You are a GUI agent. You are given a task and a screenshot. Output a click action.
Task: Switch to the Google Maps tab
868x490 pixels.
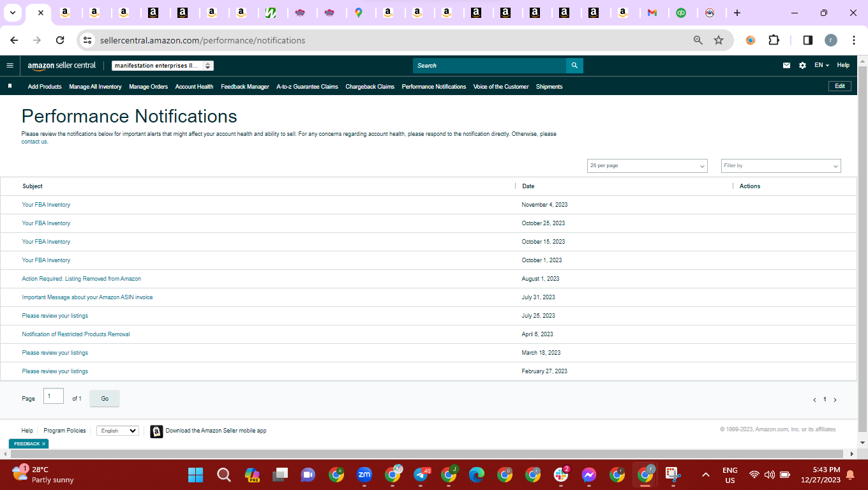tap(359, 13)
